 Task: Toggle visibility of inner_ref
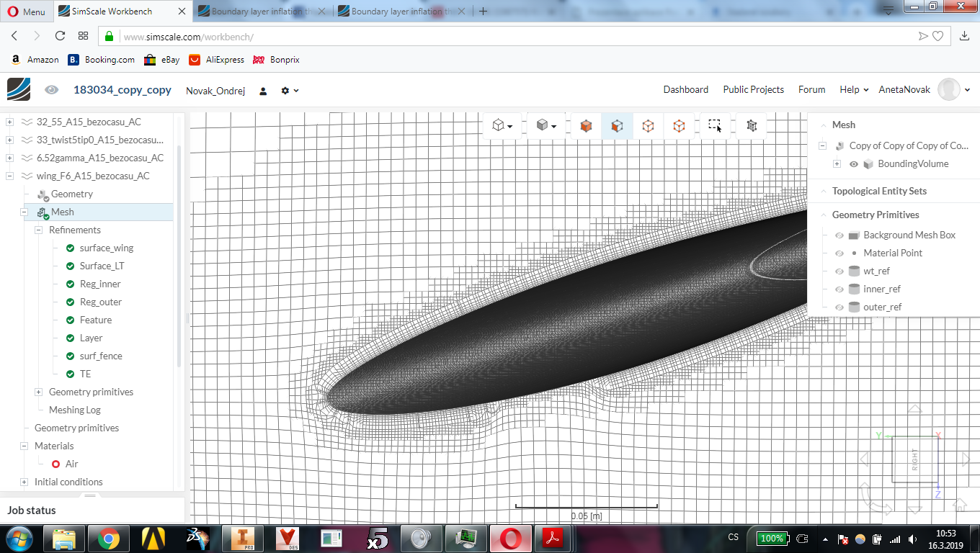pos(839,289)
